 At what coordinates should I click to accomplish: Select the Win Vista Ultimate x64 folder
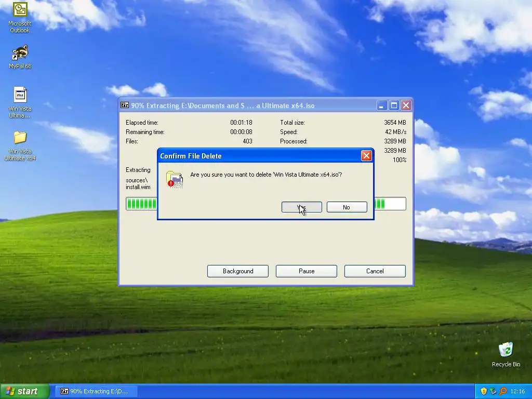point(20,146)
